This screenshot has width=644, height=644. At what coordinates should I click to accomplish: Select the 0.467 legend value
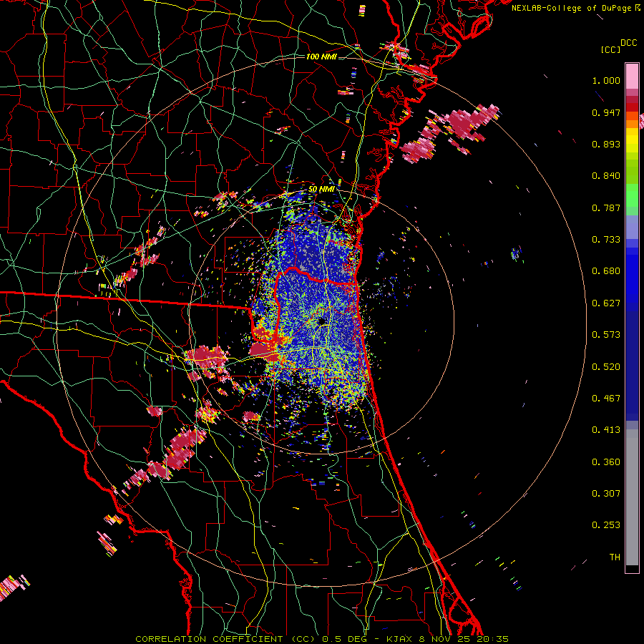tap(606, 399)
